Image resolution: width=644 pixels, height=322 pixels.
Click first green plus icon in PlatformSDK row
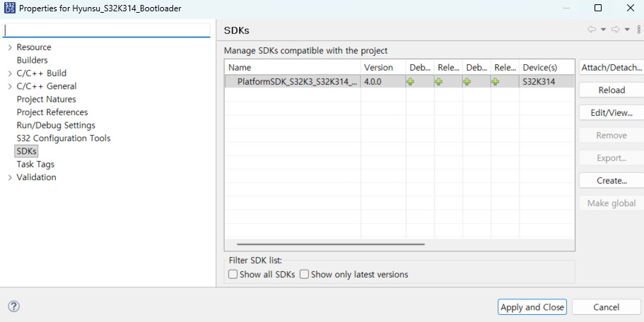(x=410, y=82)
